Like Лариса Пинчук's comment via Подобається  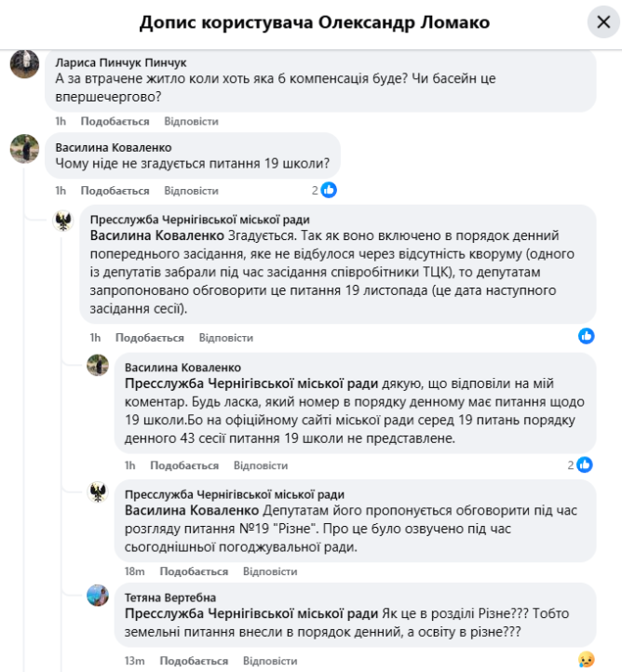115,121
